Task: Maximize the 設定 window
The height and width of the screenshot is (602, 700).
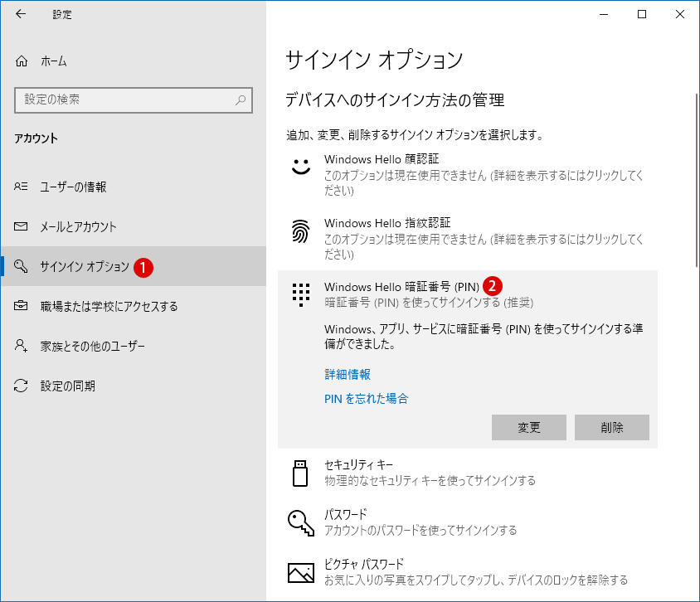Action: (641, 14)
